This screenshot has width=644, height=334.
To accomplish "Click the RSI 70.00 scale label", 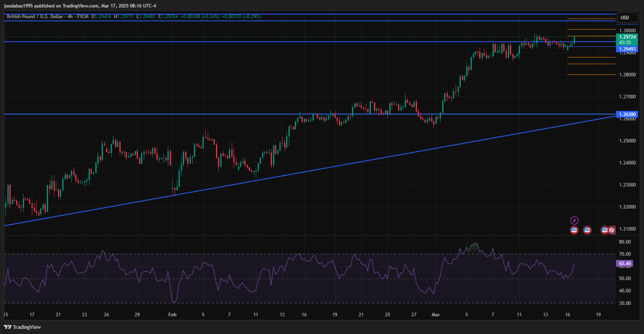I will point(626,254).
